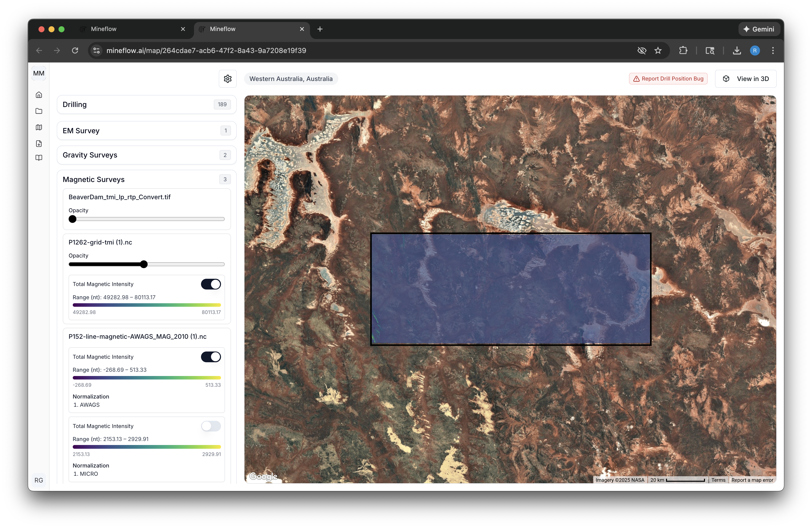Enable Total Magnetic Intensity for P1262-grid-tmi
This screenshot has height=528, width=812.
[x=210, y=284]
